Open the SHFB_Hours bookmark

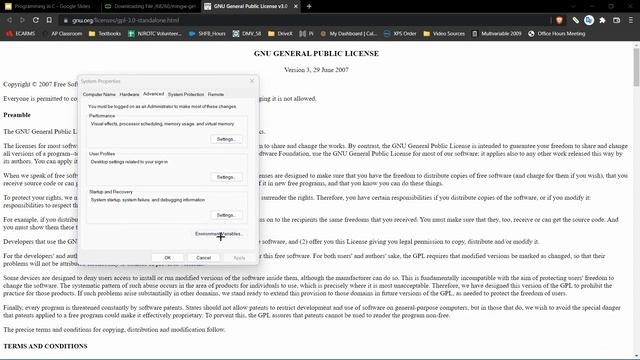[x=207, y=34]
